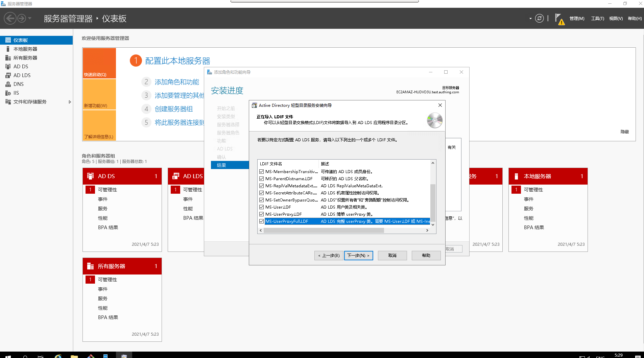Select IIS in the left sidebar
This screenshot has width=644, height=358.
click(x=16, y=93)
